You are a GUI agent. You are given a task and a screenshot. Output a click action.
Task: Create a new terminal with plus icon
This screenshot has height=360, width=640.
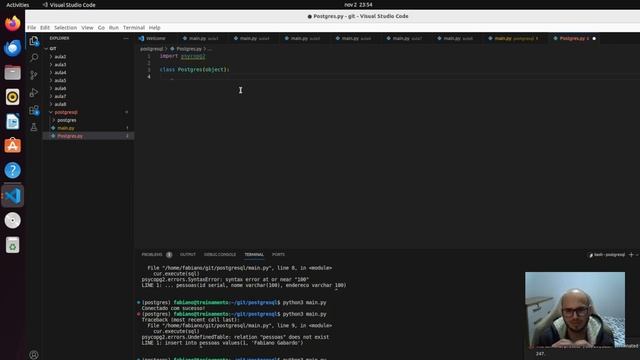[x=631, y=255]
